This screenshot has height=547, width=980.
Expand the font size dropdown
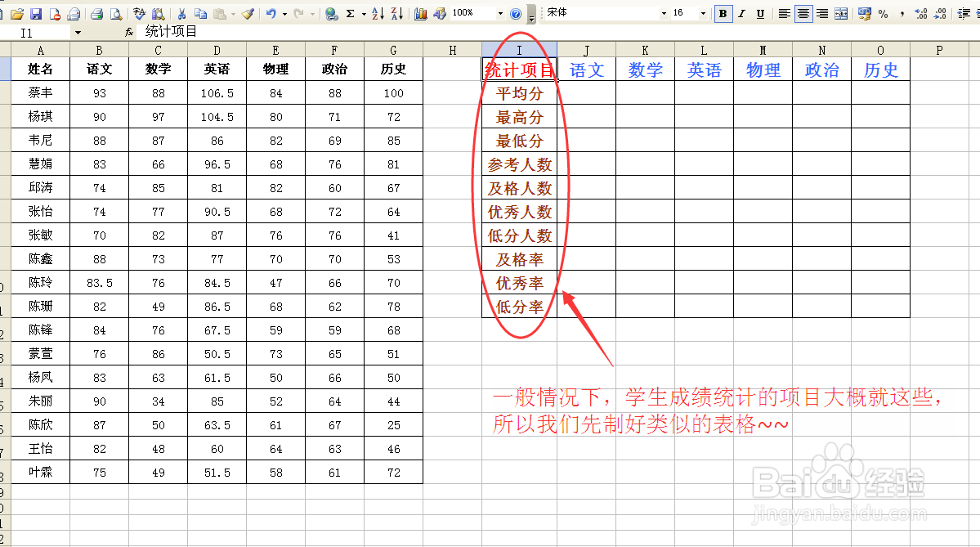[703, 13]
